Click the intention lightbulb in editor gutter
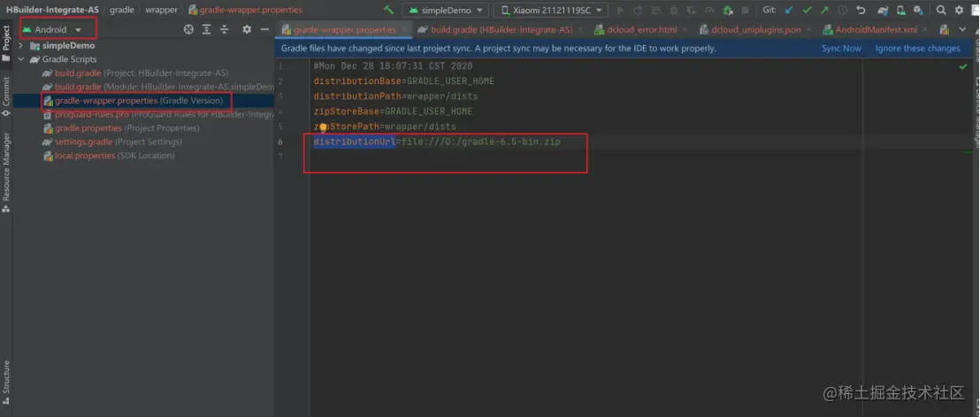Viewport: 980px width, 417px height. pyautogui.click(x=323, y=127)
